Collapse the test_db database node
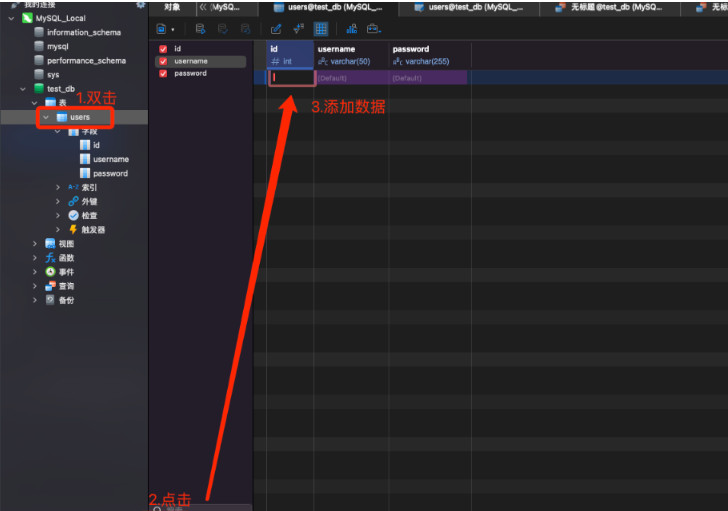 coord(23,89)
